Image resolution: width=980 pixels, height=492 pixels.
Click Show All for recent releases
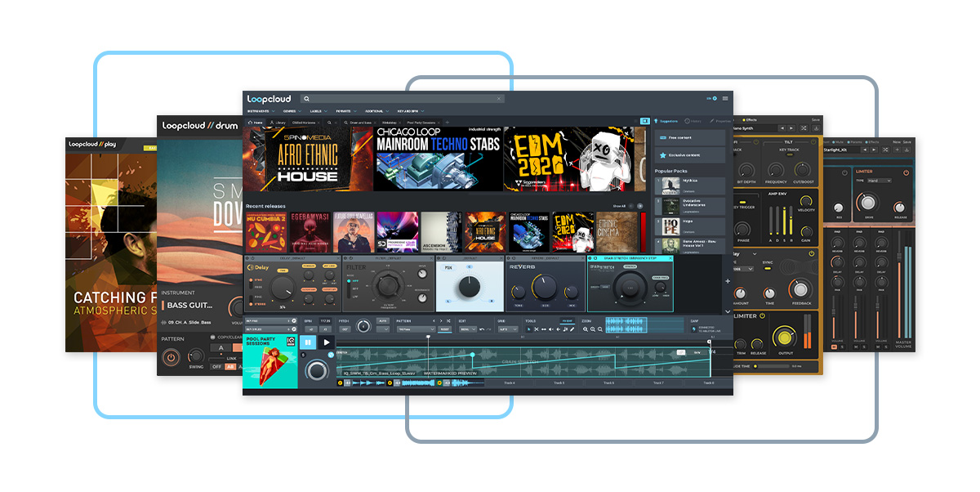tap(620, 206)
